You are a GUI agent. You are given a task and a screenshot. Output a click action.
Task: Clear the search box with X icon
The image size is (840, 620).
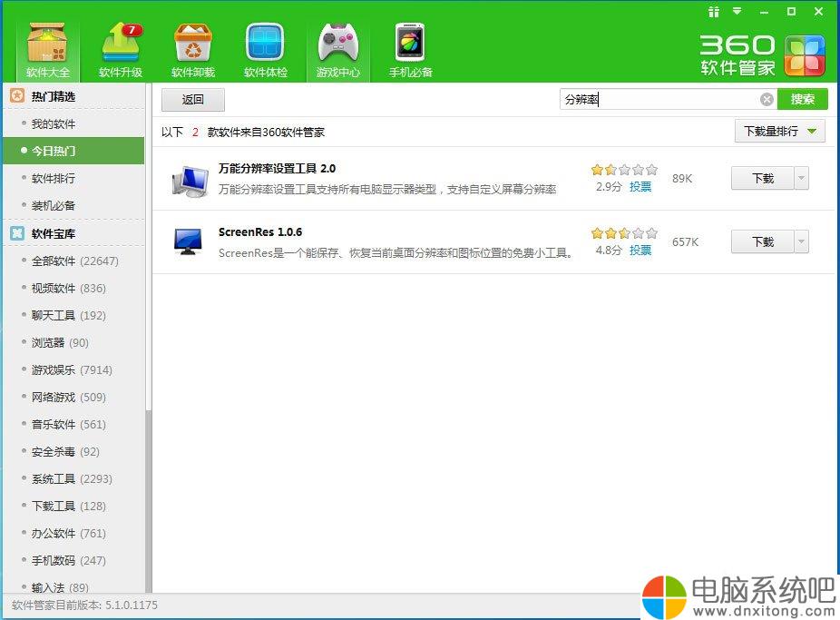[767, 99]
